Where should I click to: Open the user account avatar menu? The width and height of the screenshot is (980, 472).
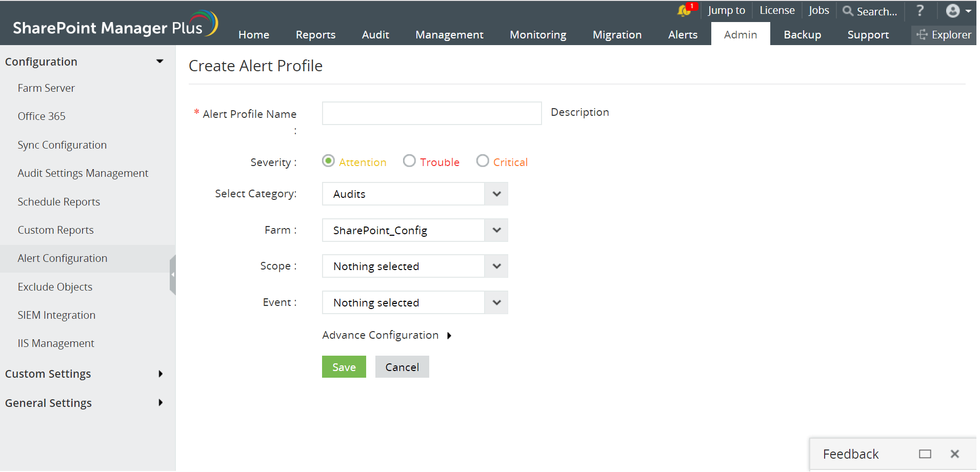[x=958, y=11]
